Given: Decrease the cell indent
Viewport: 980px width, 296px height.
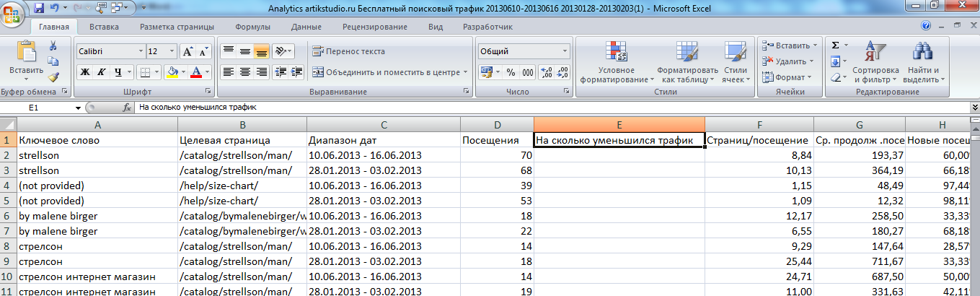Looking at the screenshot, I should pos(281,72).
